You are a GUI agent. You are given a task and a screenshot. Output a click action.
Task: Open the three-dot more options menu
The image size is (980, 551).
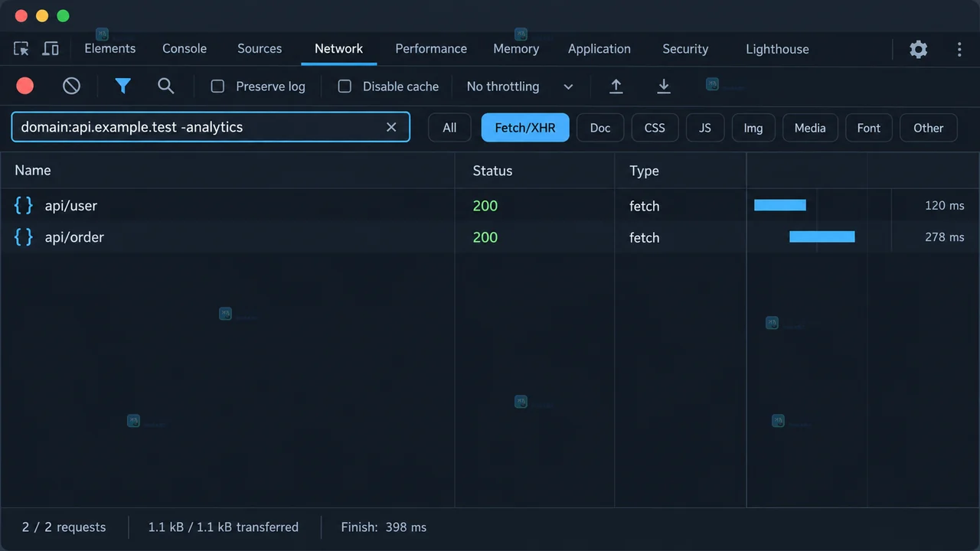[959, 49]
